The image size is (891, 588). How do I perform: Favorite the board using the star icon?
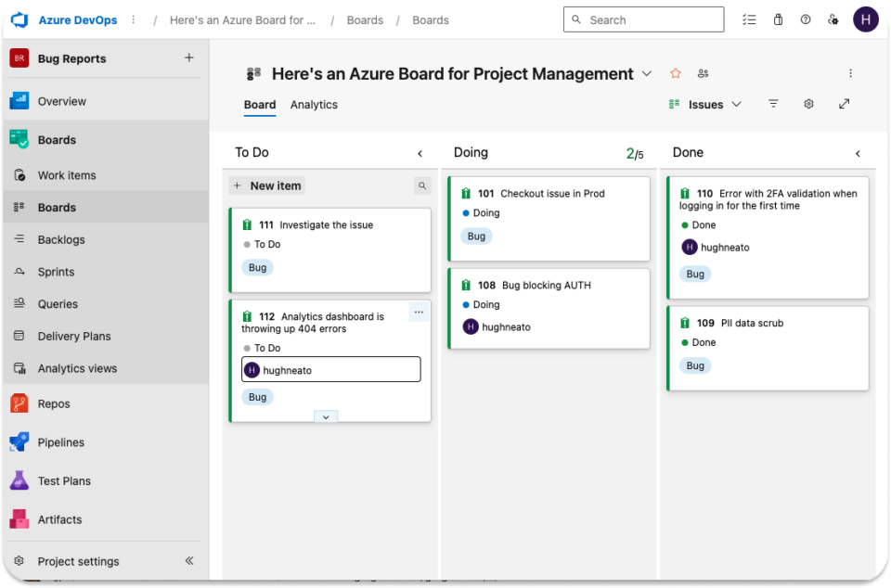[x=675, y=73]
